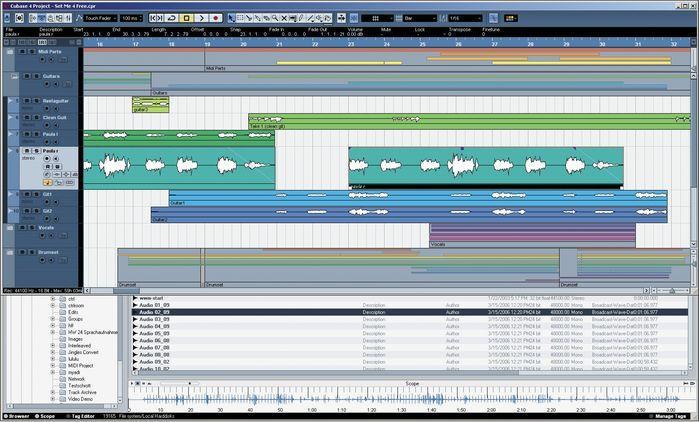Viewport: 699px width, 422px height.
Task: Select the Glue tool
Action: pyautogui.click(x=258, y=18)
